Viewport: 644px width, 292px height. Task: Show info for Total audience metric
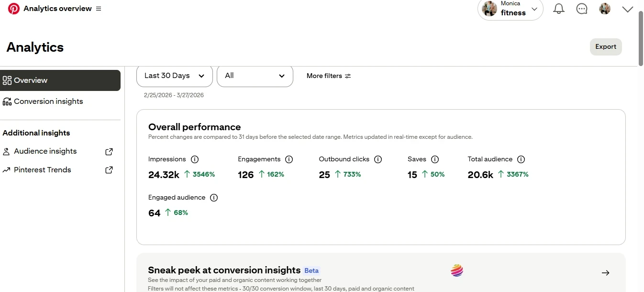point(521,159)
